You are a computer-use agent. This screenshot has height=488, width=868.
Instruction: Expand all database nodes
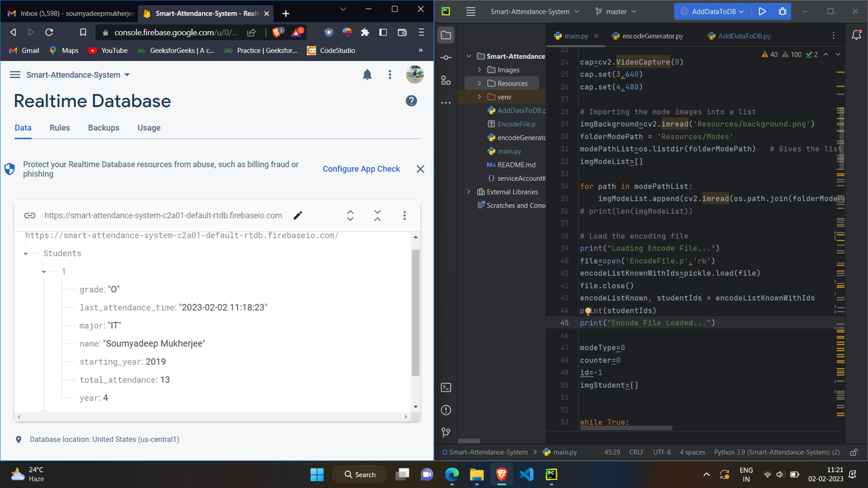coord(351,216)
